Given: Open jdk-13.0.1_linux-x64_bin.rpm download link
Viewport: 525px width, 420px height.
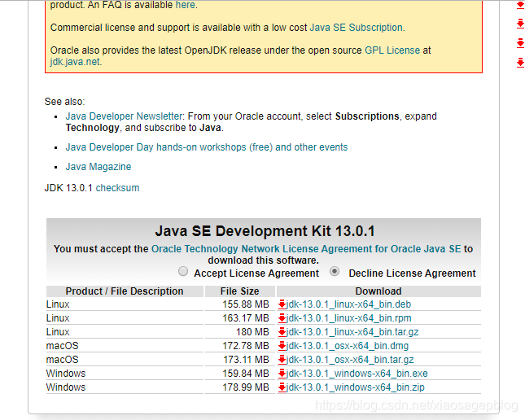Looking at the screenshot, I should pyautogui.click(x=349, y=318).
